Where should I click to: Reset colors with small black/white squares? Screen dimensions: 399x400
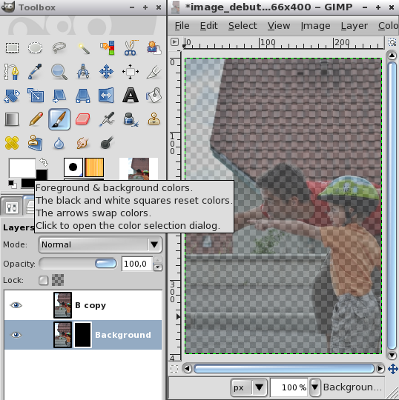tap(13, 183)
